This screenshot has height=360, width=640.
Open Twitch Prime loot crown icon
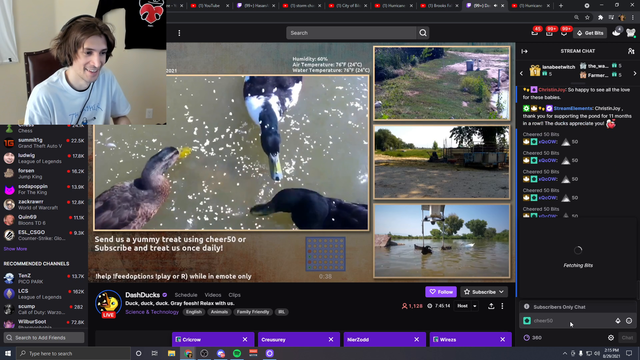click(x=535, y=33)
